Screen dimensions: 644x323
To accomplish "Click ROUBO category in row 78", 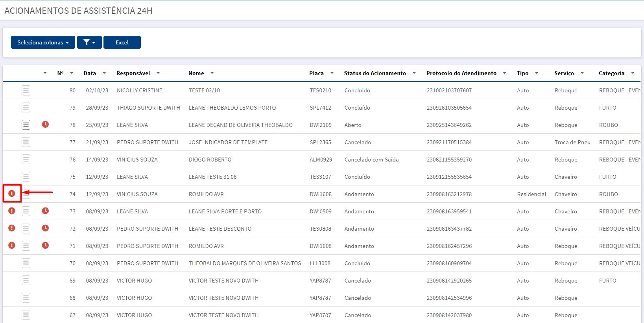I will coord(609,125).
